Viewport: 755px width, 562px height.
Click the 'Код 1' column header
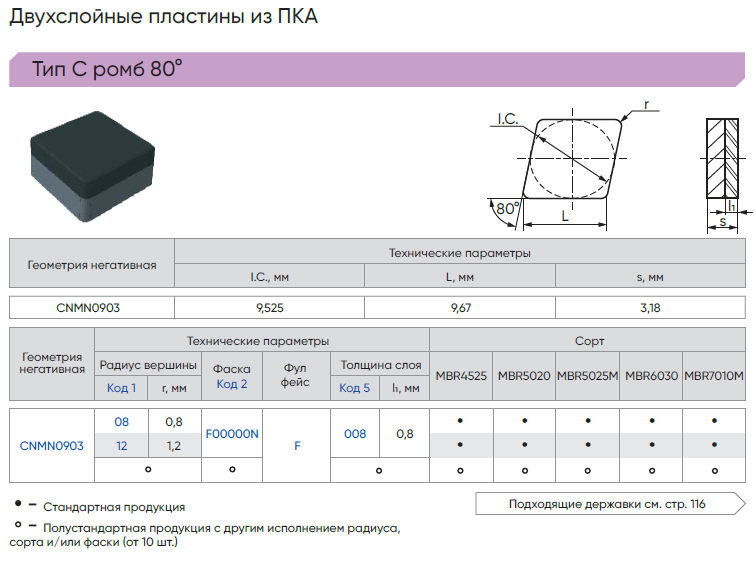[121, 388]
